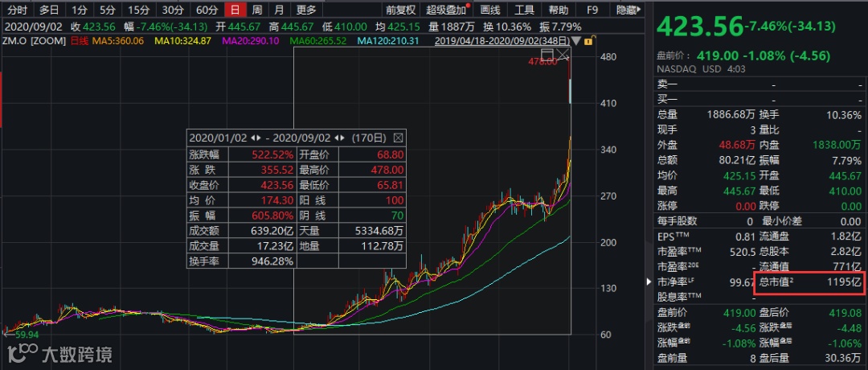Screen dimensions: 868x370
Task: Click 隐藏 to hide side panel
Action: click(628, 10)
